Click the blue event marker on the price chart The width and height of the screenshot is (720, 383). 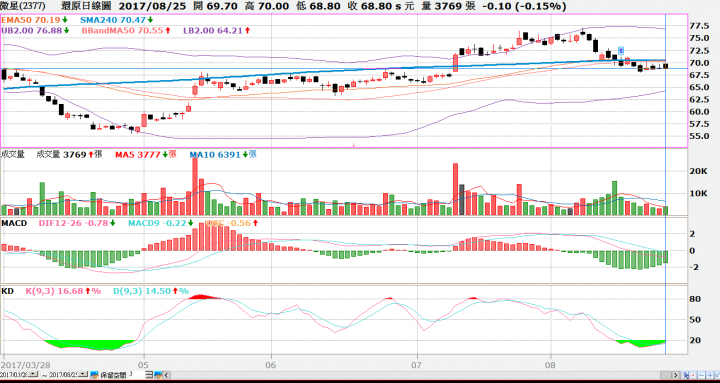pyautogui.click(x=621, y=51)
